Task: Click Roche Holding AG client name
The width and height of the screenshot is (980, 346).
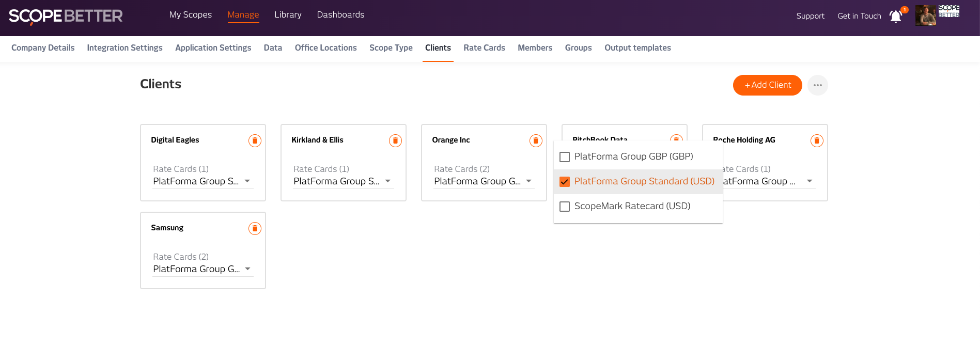Action: [x=744, y=140]
